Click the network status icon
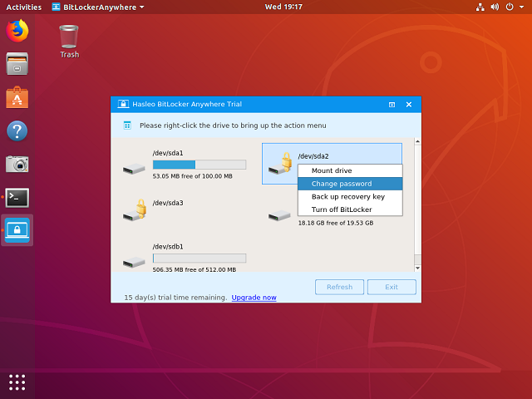The width and height of the screenshot is (532, 399). (x=480, y=7)
